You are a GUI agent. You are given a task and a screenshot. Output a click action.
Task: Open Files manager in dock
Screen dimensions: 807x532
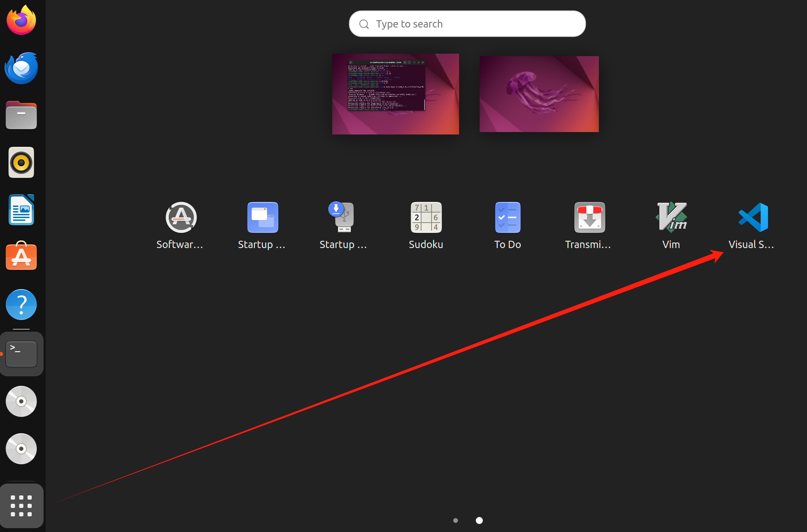tap(21, 115)
